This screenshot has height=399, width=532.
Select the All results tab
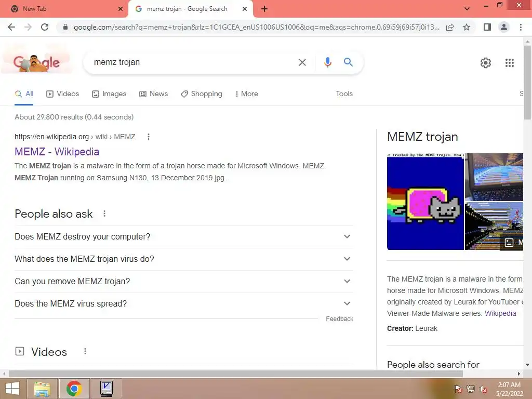point(24,94)
